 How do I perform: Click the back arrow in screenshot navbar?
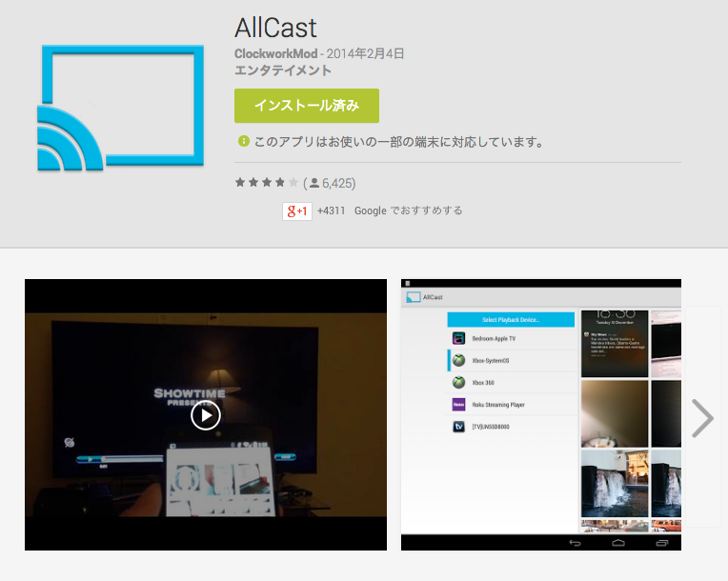575,543
